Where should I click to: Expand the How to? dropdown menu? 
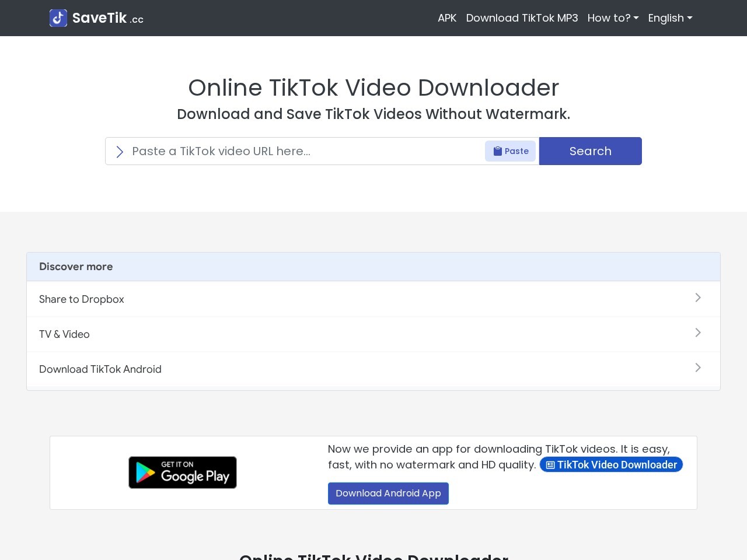pos(613,18)
